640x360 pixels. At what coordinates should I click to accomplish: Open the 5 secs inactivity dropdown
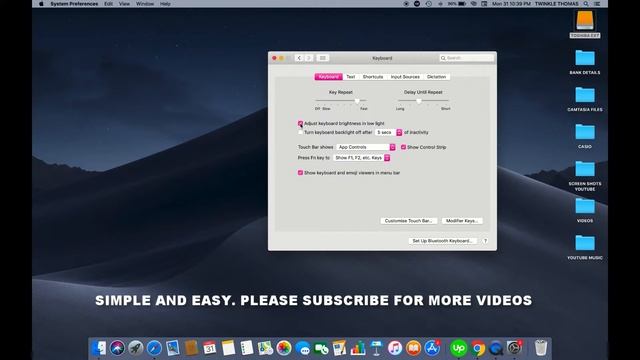[x=389, y=132]
